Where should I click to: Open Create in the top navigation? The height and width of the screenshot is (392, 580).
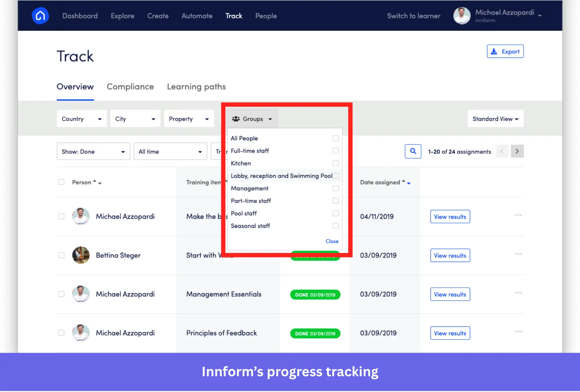tap(158, 16)
